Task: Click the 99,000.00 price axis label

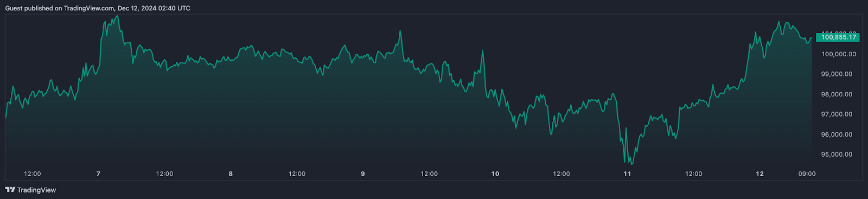Action: point(837,74)
